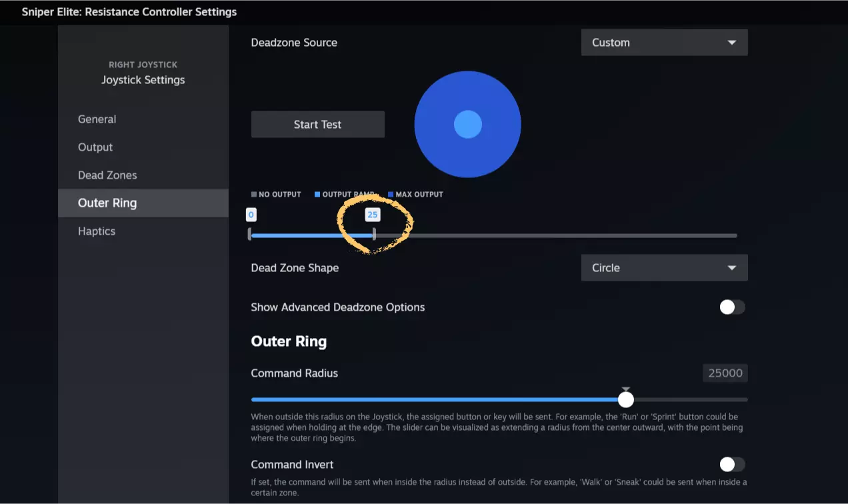The height and width of the screenshot is (504, 848).
Task: Open the Deadzone Source dropdown set to Custom
Action: click(x=664, y=43)
